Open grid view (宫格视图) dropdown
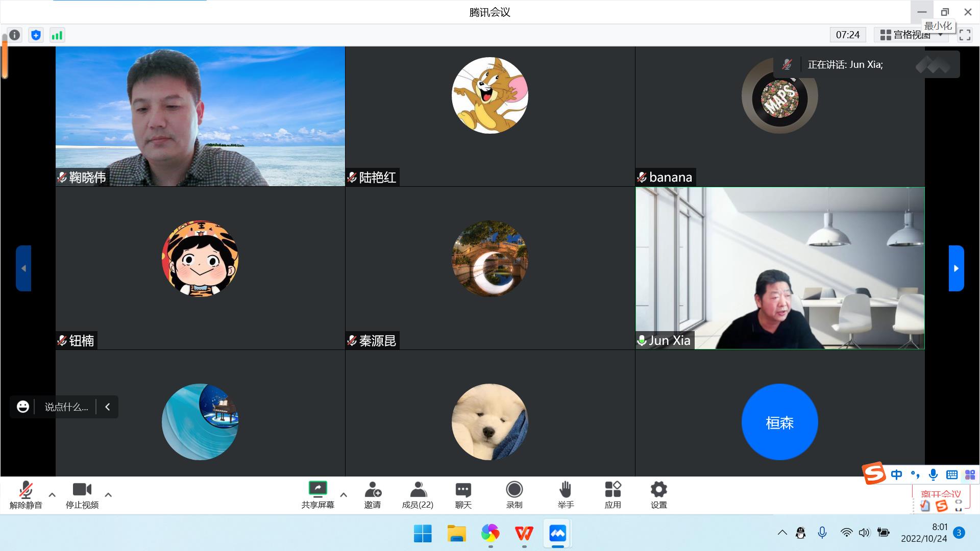The image size is (980, 551). (911, 35)
